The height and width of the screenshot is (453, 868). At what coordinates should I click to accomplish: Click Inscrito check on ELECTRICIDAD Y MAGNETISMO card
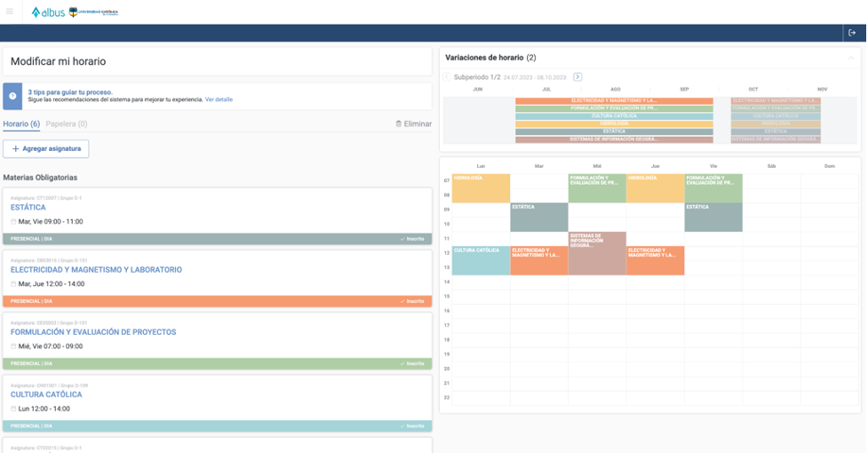pyautogui.click(x=412, y=301)
